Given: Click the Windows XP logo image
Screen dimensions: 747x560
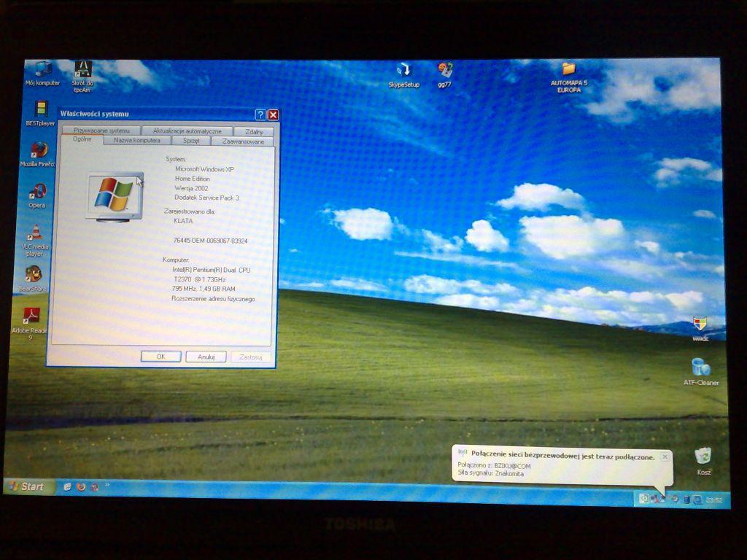Looking at the screenshot, I should pyautogui.click(x=115, y=195).
